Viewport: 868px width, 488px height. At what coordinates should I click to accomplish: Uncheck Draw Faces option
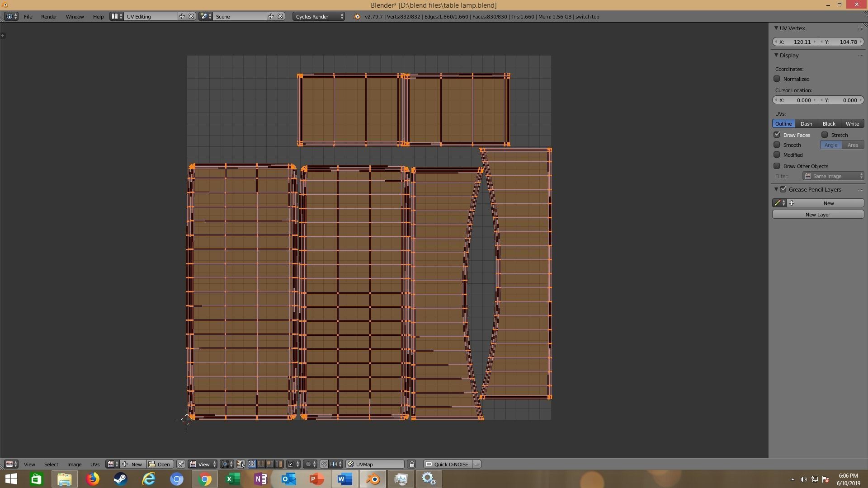[777, 135]
